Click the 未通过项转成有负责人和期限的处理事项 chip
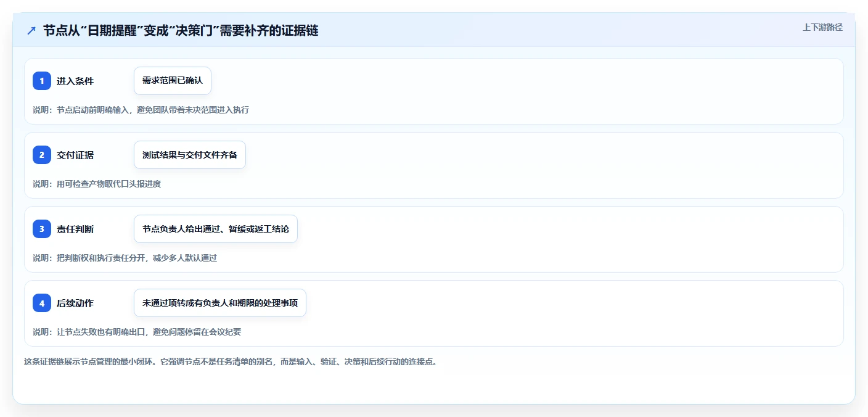Viewport: 868px width, 417px height. pos(220,303)
